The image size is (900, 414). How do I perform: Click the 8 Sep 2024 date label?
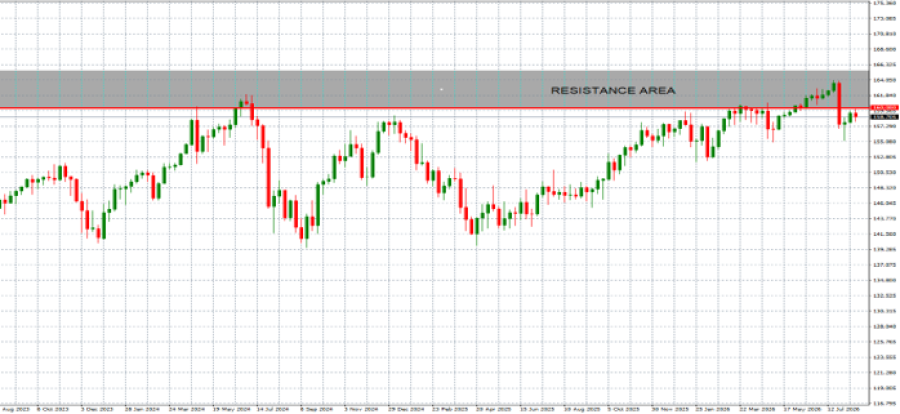317,410
